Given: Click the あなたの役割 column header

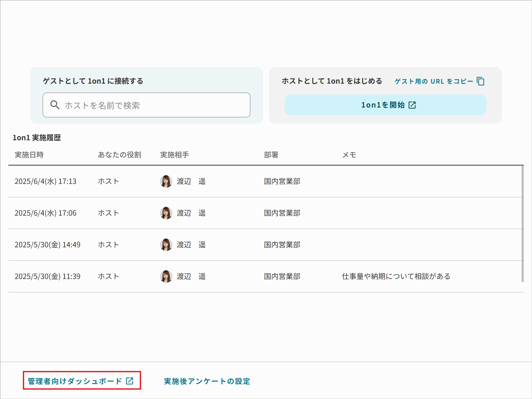Looking at the screenshot, I should [x=119, y=155].
